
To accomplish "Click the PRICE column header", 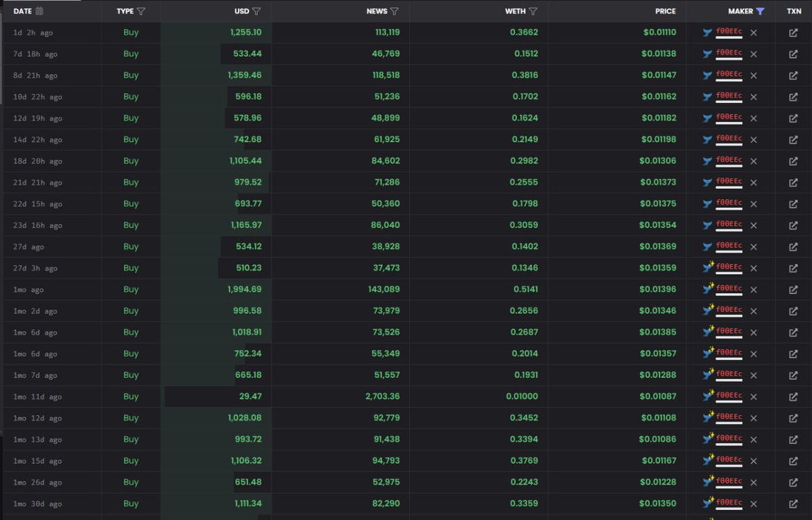I will pyautogui.click(x=665, y=11).
